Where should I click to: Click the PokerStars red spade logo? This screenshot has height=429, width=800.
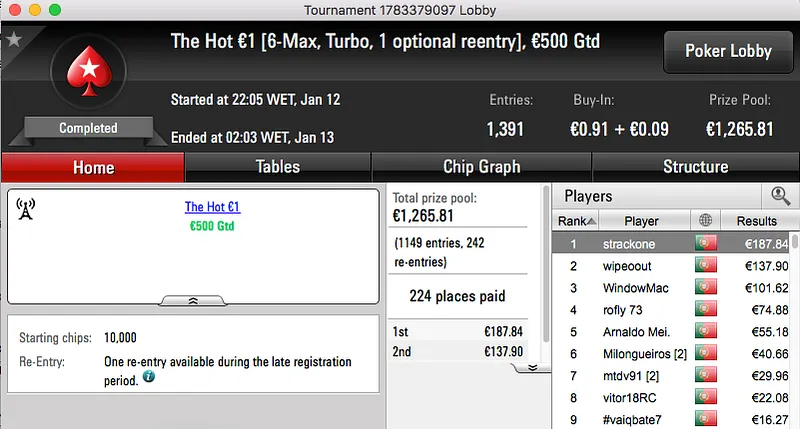(x=88, y=76)
